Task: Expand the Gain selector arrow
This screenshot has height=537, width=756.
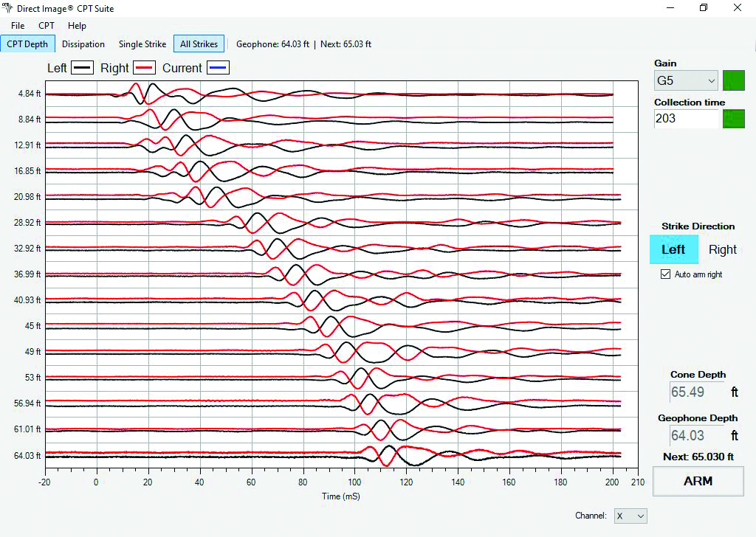Action: (x=713, y=80)
